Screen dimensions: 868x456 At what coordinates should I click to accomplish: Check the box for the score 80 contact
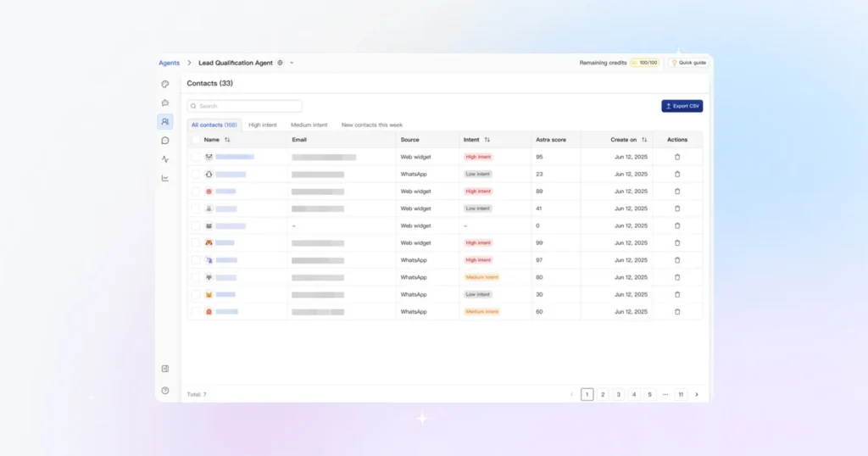click(196, 277)
